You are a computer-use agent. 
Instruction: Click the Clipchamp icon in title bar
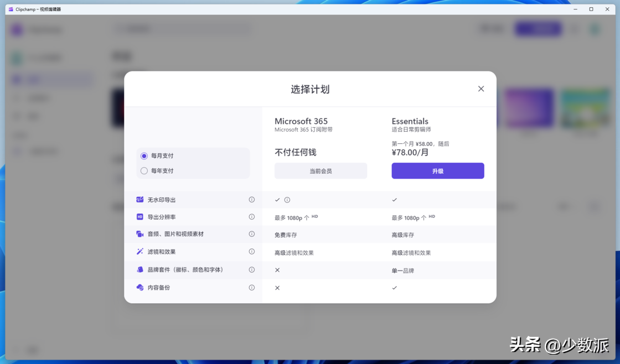11,9
